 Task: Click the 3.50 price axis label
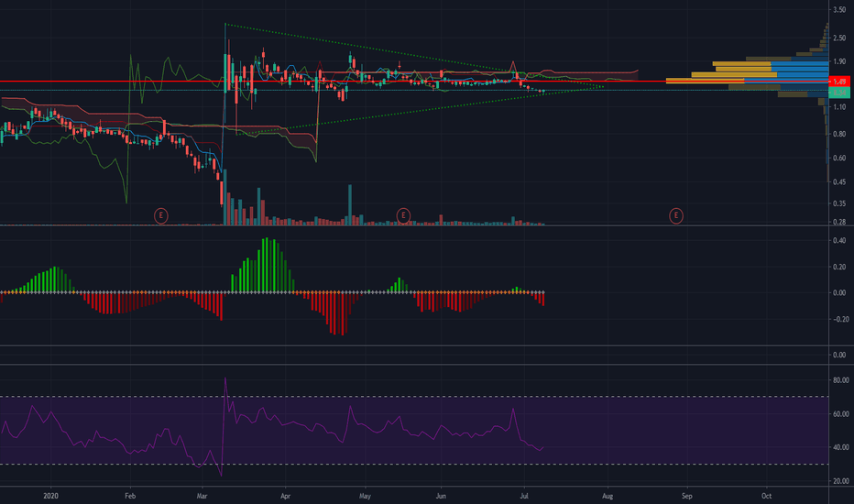click(x=839, y=10)
